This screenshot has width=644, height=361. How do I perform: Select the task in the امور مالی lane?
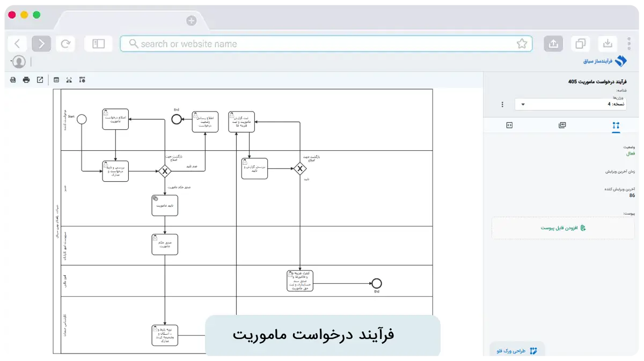point(300,281)
